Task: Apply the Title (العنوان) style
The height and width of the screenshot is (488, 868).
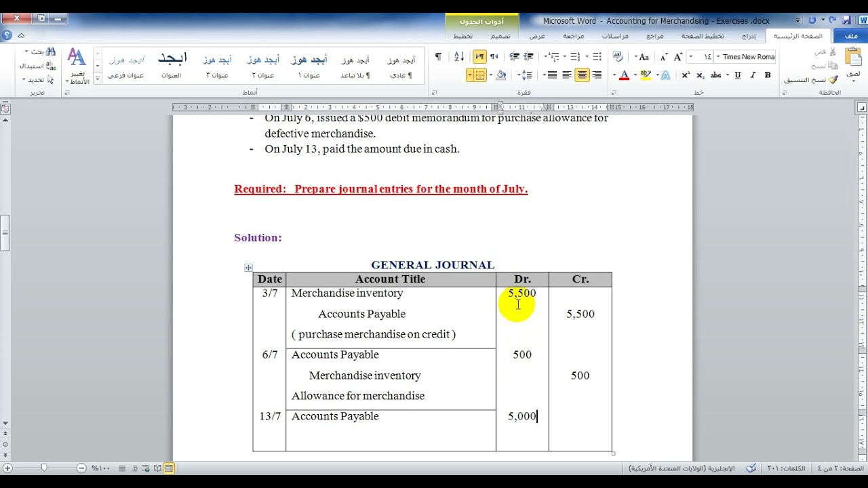Action: [172, 66]
